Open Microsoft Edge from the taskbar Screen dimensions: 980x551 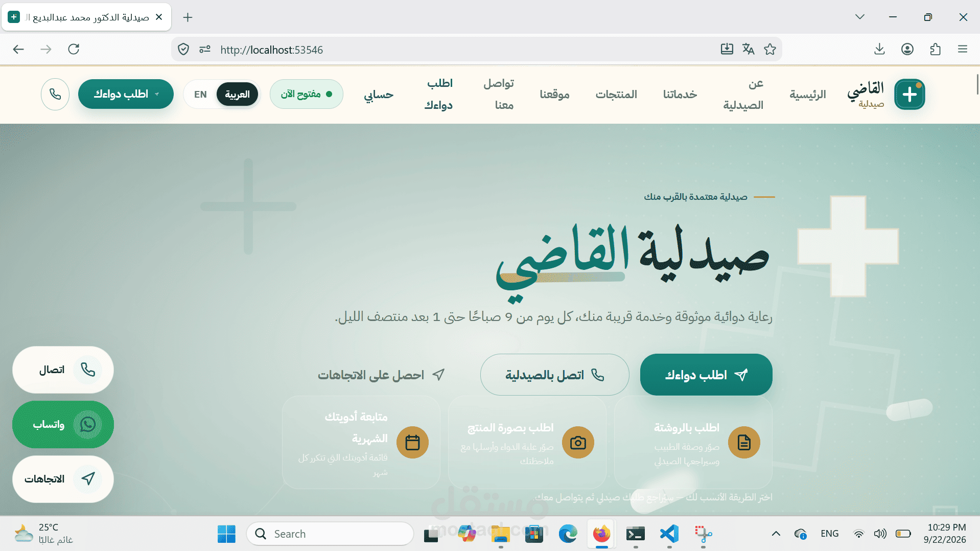[x=568, y=534]
